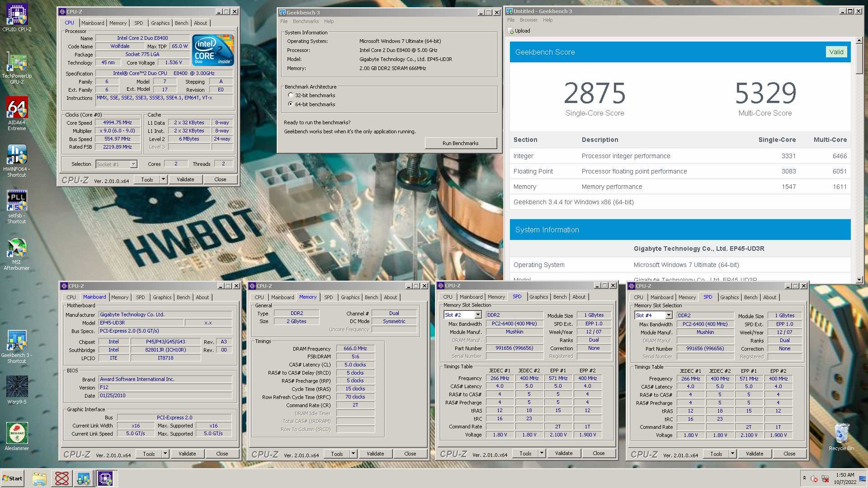Open Help menu in Geekbench 3 window
Screen dimensions: 868x488
[329, 21]
